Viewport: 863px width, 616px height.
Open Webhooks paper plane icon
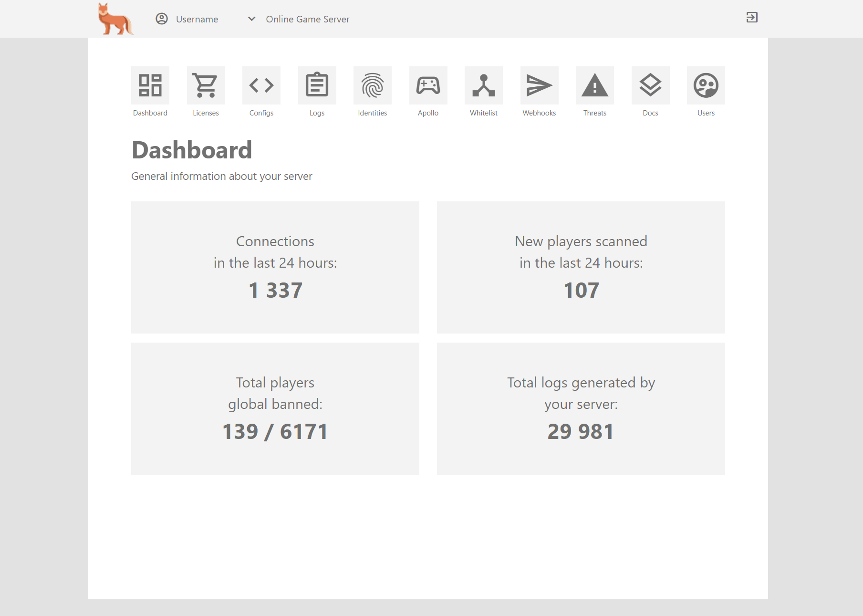[539, 85]
